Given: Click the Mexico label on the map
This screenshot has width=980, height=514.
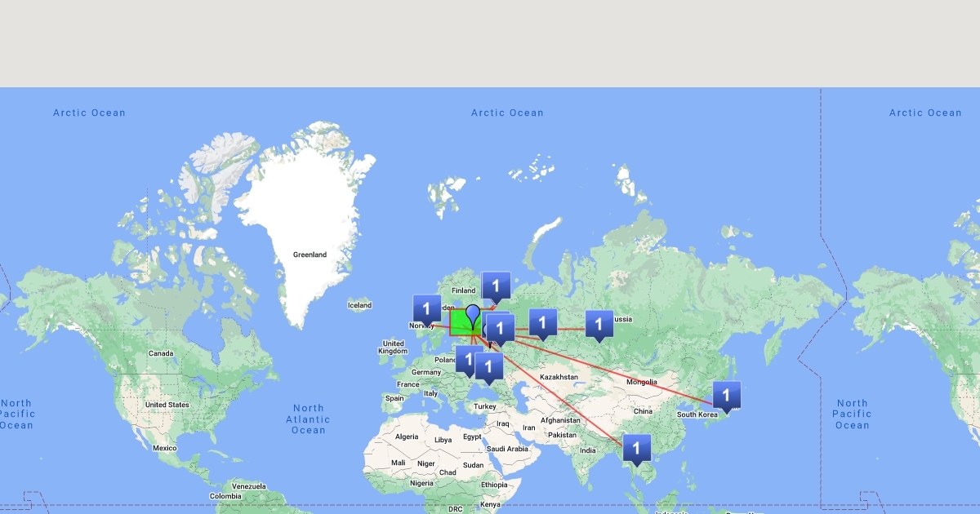Looking at the screenshot, I should coord(164,448).
